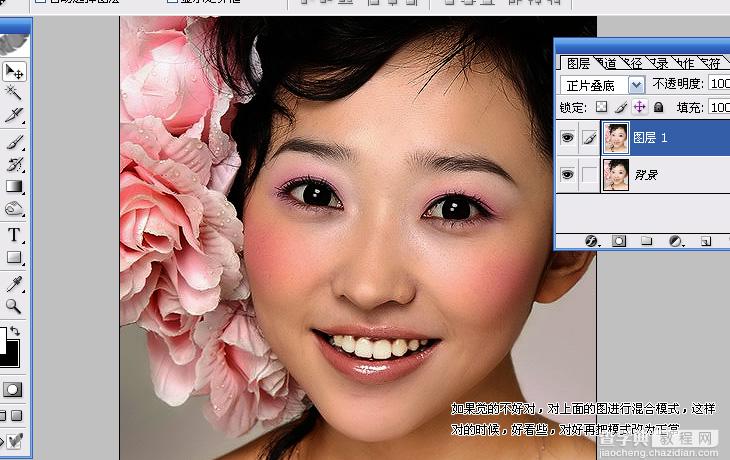Viewport: 730px width, 460px height.
Task: Select the Zoom tool
Action: click(x=13, y=306)
